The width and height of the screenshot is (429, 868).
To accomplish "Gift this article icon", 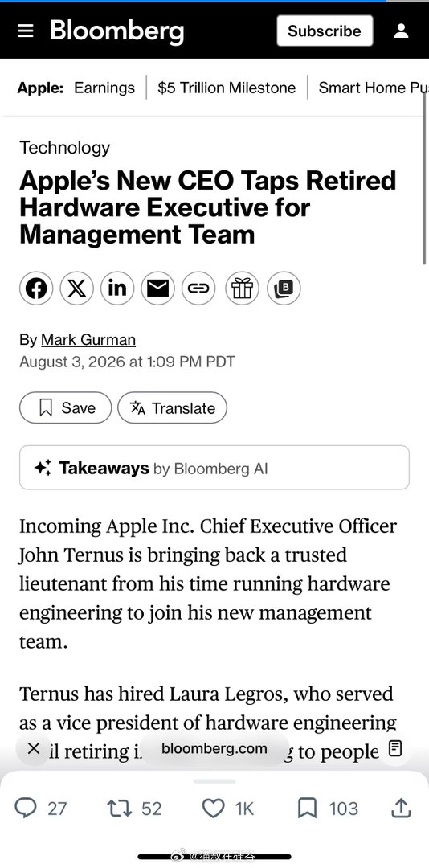I will tap(242, 289).
